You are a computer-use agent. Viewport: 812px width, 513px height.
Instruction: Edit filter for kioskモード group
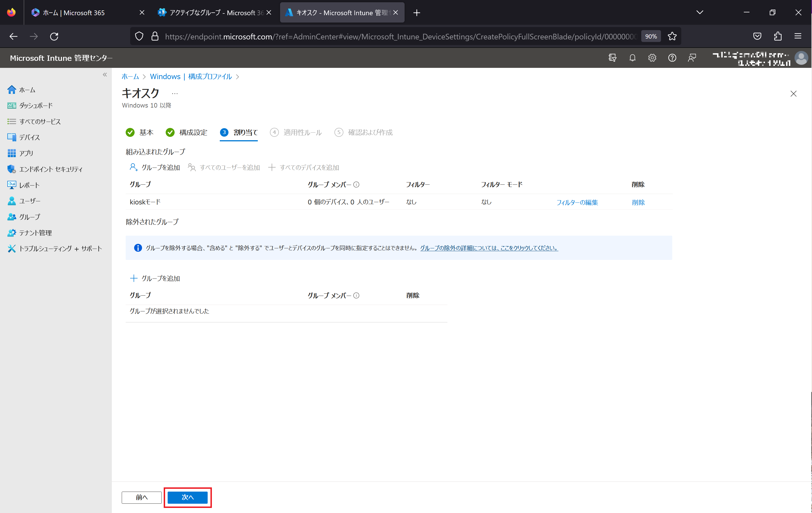[x=577, y=202]
